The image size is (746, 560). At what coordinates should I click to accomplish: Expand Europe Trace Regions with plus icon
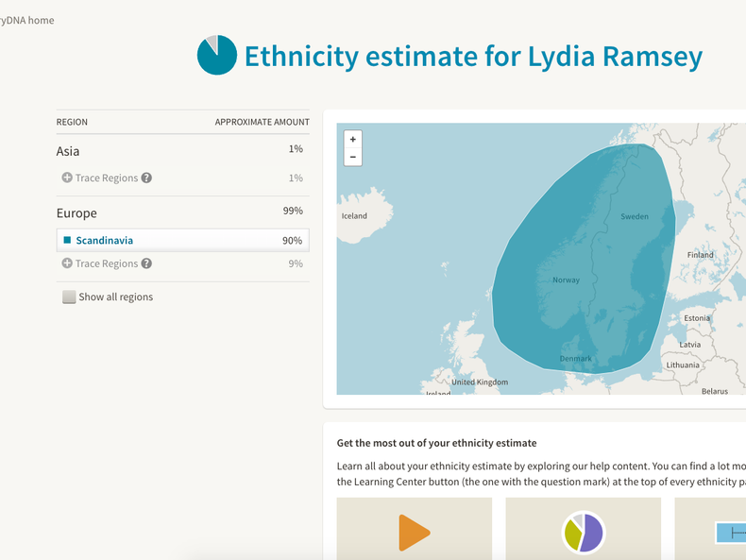(67, 263)
